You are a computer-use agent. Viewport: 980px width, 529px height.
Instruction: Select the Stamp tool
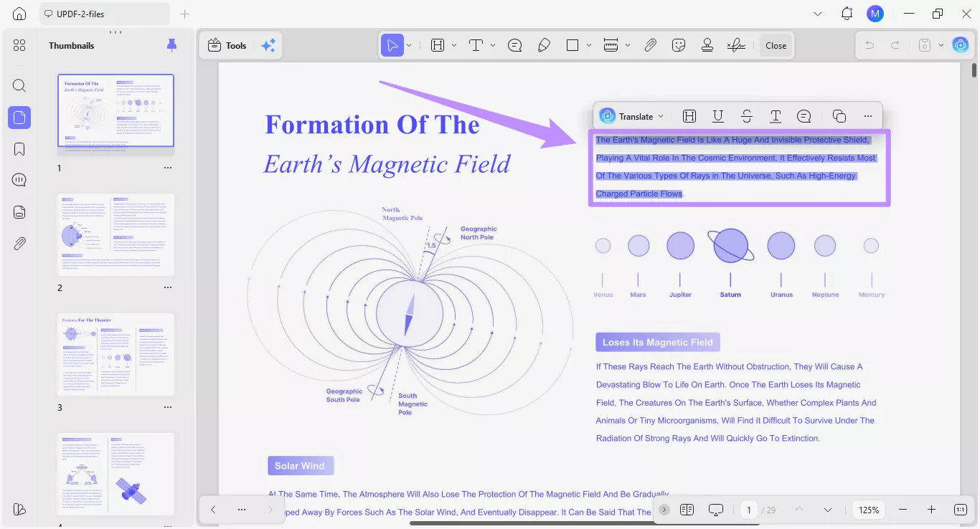click(x=707, y=44)
